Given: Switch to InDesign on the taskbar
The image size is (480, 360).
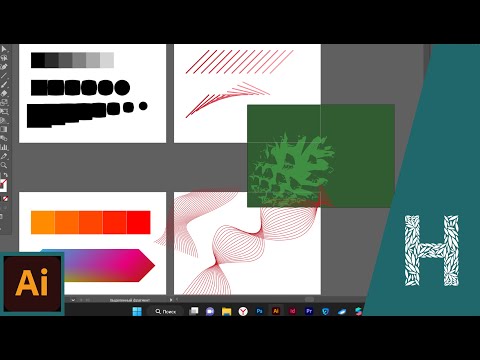Looking at the screenshot, I should pyautogui.click(x=292, y=311).
